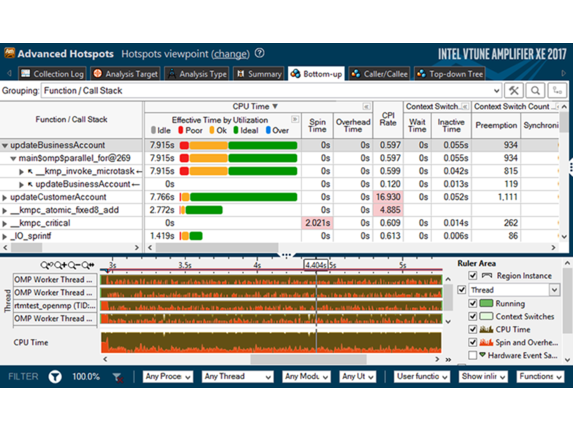Screen dimensions: 573x430
Task: Switch to the Analysis Target tab
Action: 125,74
